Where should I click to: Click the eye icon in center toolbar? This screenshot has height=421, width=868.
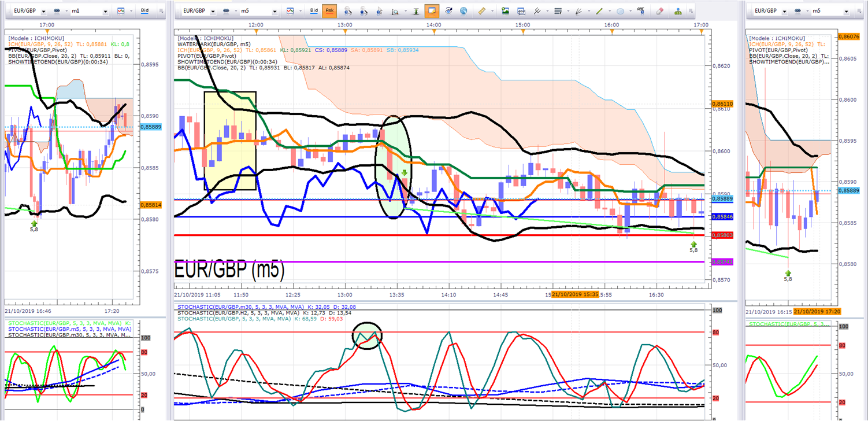click(x=448, y=11)
